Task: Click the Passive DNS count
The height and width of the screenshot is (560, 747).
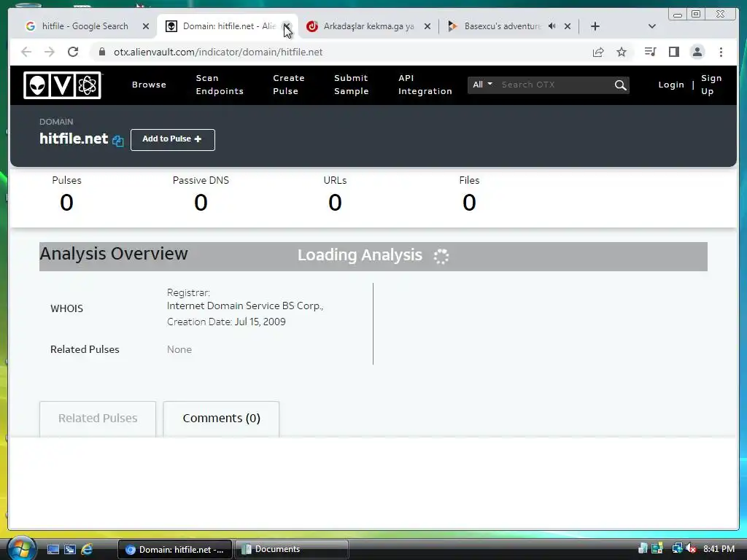Action: click(201, 203)
